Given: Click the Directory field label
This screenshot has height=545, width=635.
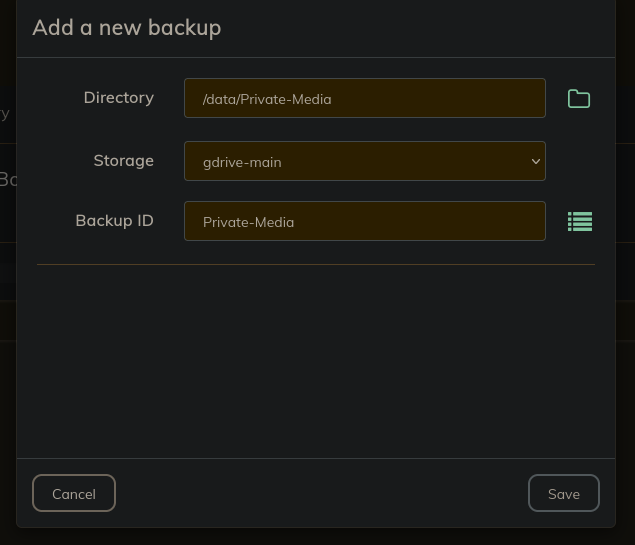Looking at the screenshot, I should click(x=118, y=98).
